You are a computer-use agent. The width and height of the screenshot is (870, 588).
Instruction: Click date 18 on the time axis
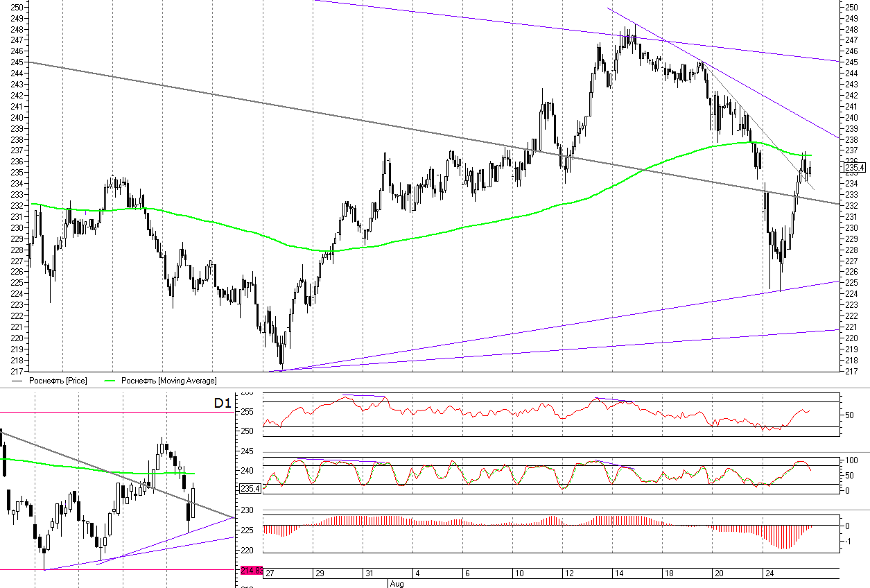click(x=668, y=573)
